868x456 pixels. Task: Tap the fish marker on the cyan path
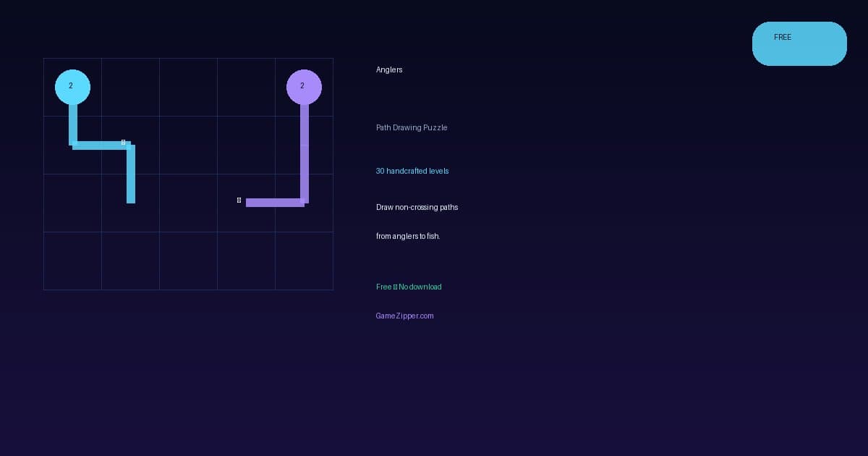[x=124, y=142]
